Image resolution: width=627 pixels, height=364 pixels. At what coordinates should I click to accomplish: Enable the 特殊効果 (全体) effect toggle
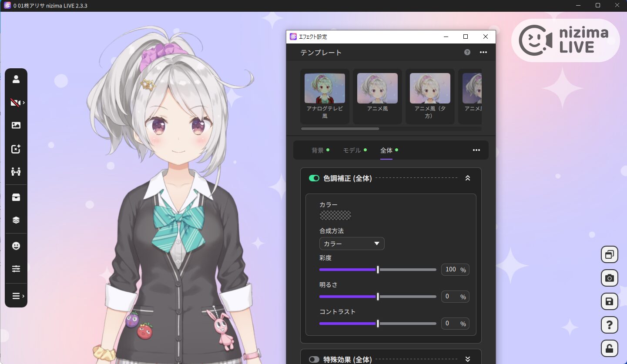314,360
